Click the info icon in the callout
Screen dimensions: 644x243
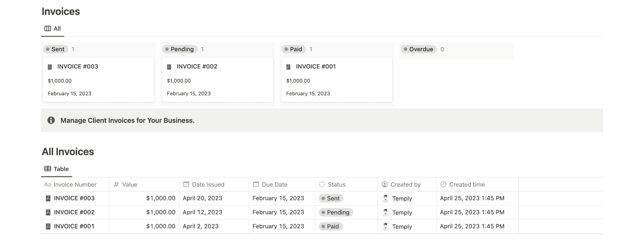pos(51,120)
